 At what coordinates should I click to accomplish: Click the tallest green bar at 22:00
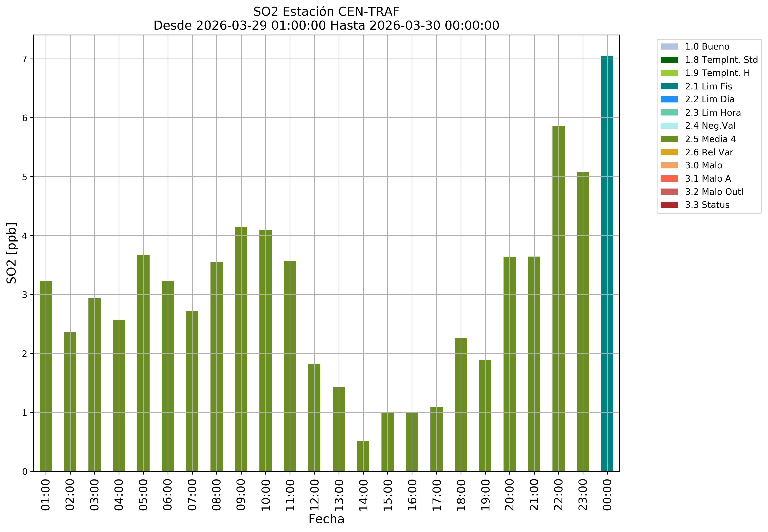(558, 299)
